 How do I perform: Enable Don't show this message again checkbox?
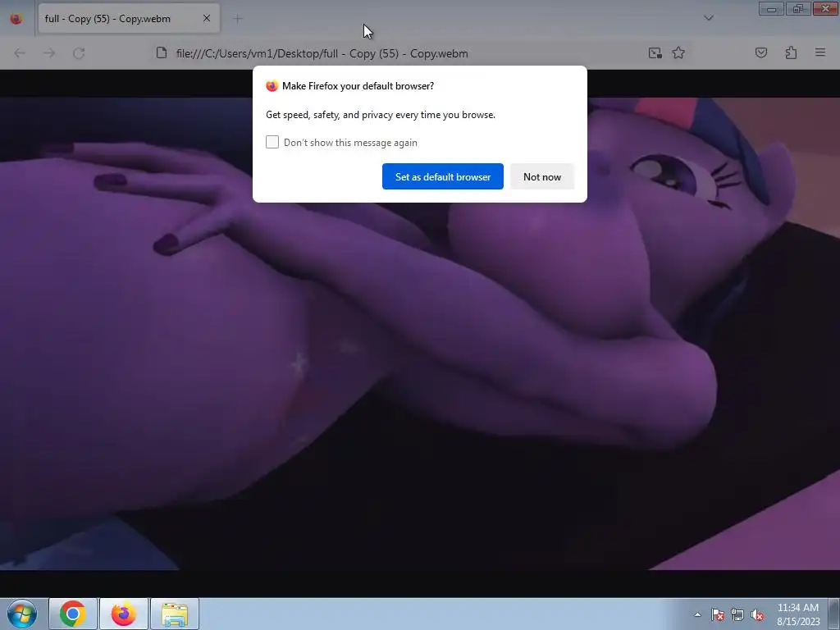[272, 142]
